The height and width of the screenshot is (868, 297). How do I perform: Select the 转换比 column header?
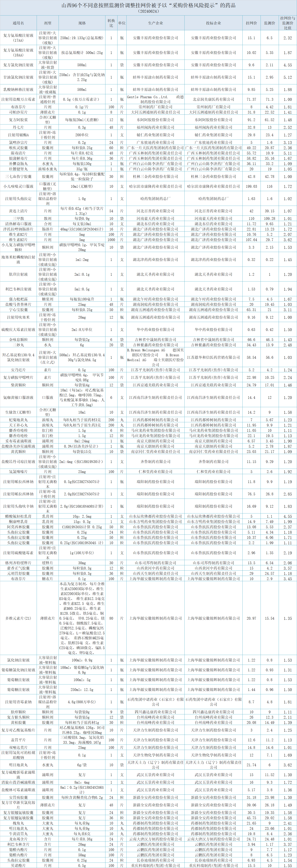coord(111,23)
